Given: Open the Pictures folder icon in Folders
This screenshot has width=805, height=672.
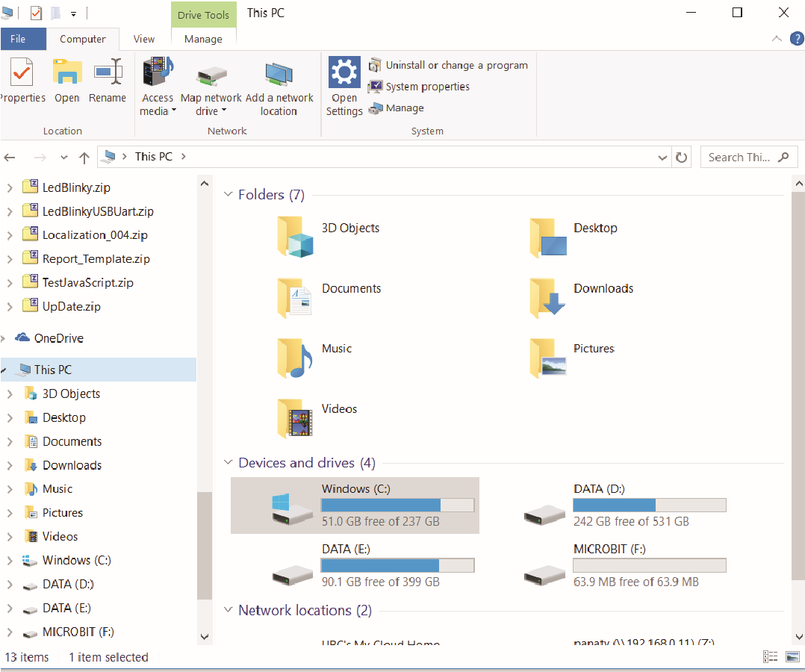Looking at the screenshot, I should [x=548, y=358].
